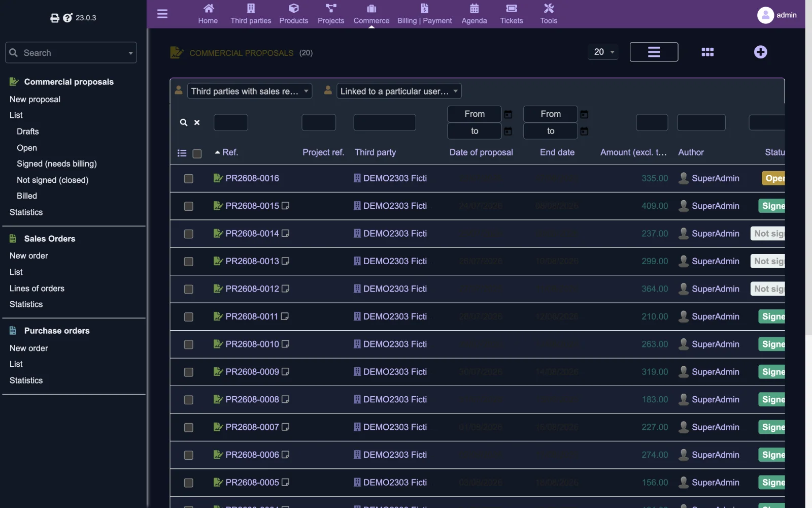The width and height of the screenshot is (812, 508).
Task: Open the Agenda menu
Action: tap(475, 14)
